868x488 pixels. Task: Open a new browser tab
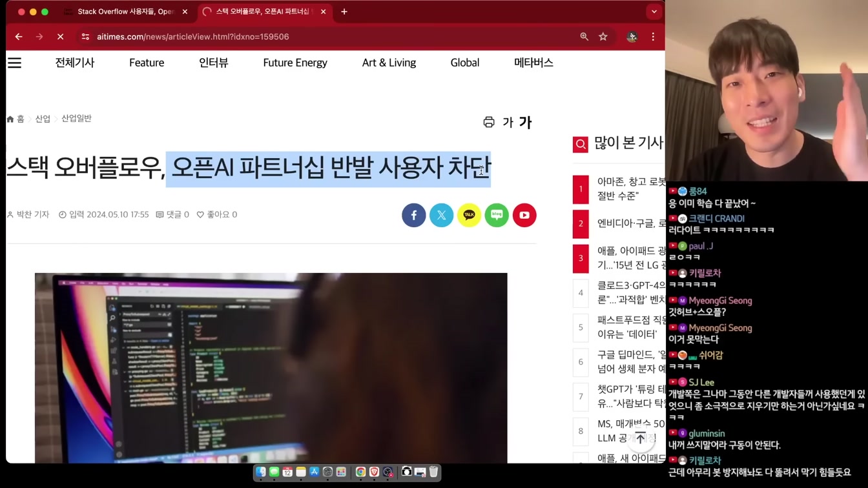(344, 12)
